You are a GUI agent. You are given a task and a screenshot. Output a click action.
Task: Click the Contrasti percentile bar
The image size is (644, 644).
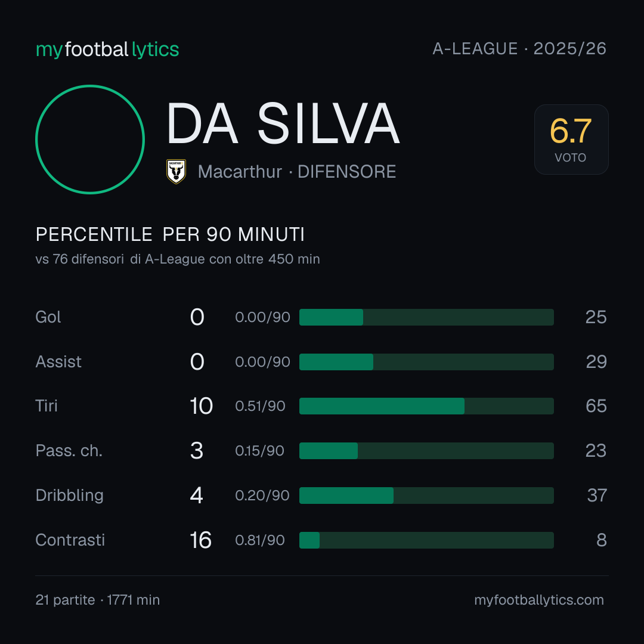click(x=426, y=540)
